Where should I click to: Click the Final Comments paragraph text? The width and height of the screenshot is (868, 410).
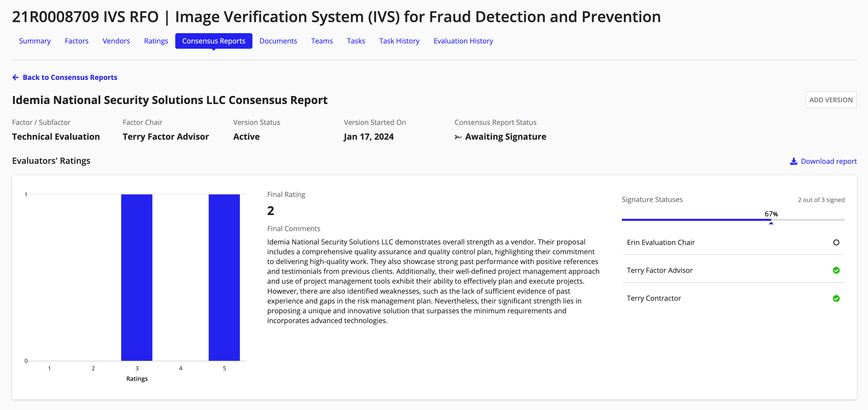[433, 281]
